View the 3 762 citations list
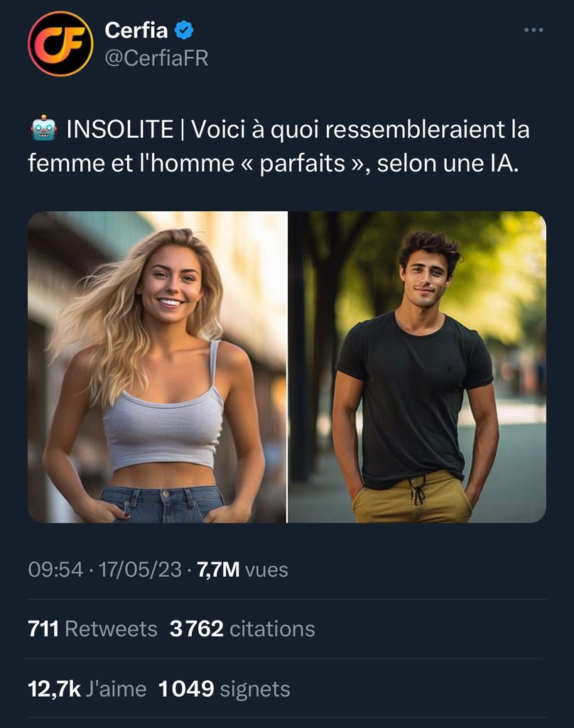The width and height of the screenshot is (574, 728). click(x=242, y=628)
